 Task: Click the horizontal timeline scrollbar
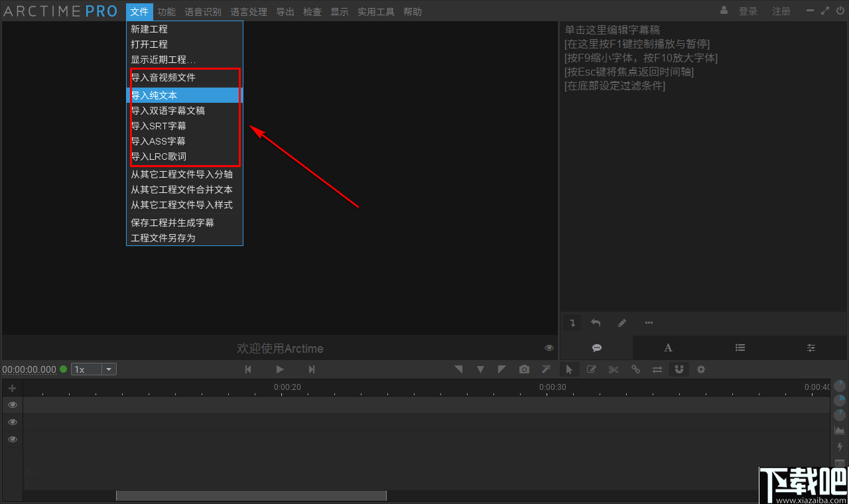(251, 495)
